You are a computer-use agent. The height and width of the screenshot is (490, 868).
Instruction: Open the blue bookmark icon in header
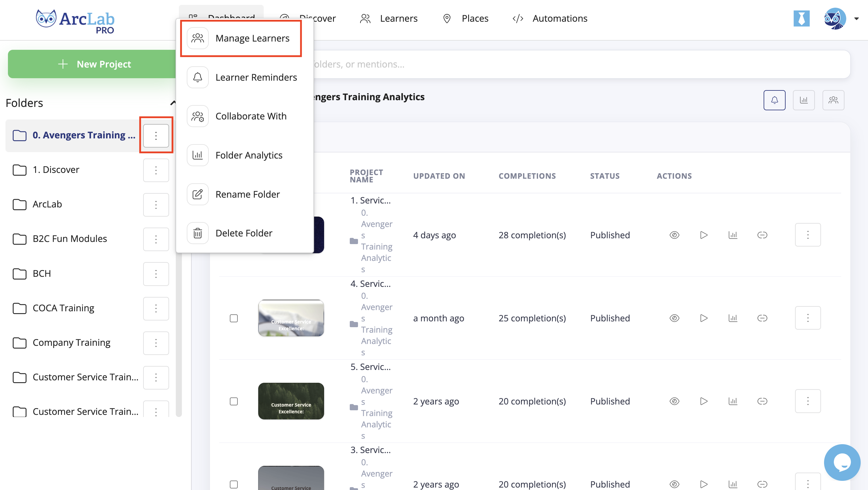point(802,19)
